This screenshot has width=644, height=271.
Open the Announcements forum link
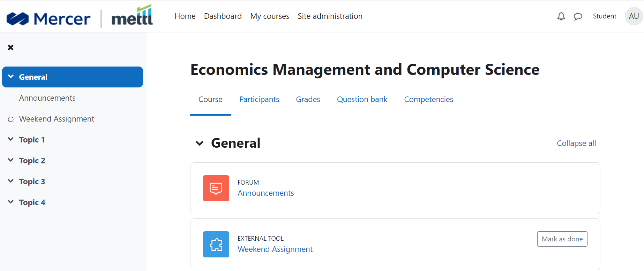point(266,193)
